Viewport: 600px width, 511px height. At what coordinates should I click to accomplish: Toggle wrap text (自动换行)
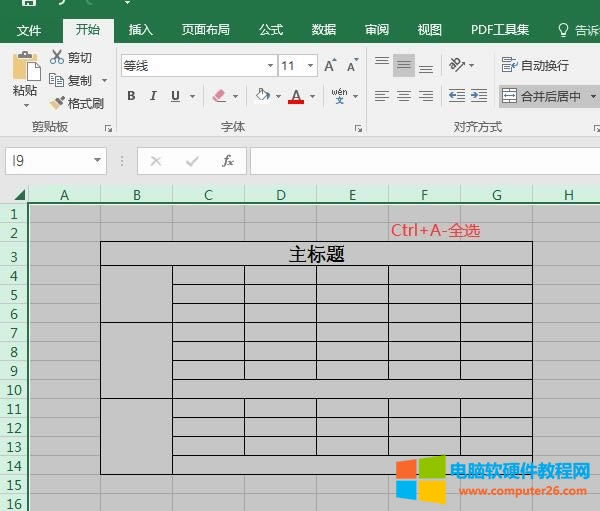click(536, 65)
